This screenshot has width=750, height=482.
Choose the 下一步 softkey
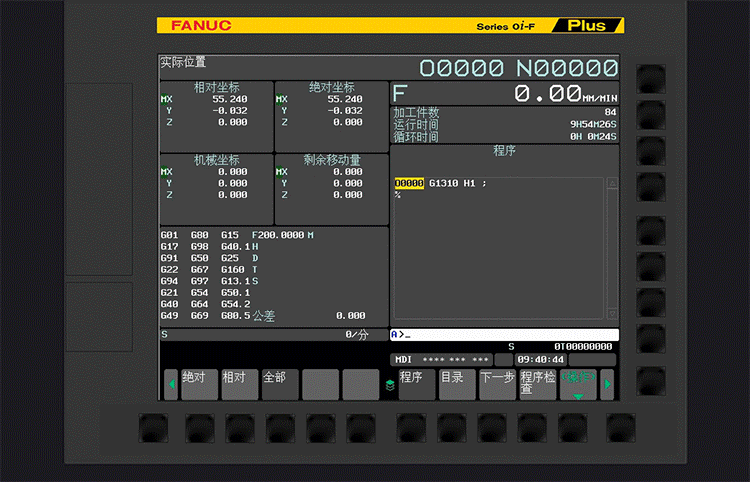[497, 384]
